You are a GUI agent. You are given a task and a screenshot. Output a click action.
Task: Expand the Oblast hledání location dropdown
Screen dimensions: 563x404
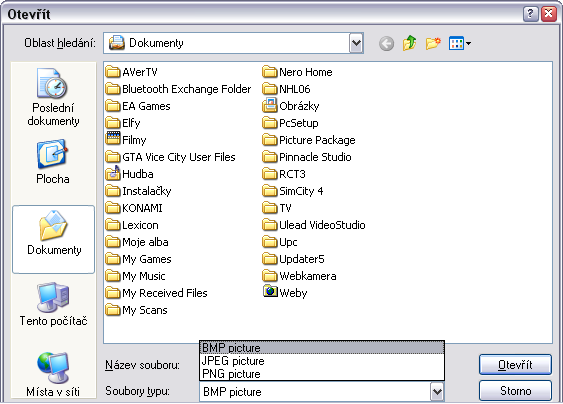pos(356,43)
